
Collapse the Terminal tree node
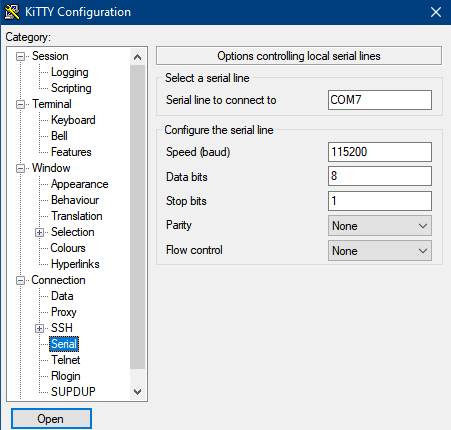pos(20,105)
